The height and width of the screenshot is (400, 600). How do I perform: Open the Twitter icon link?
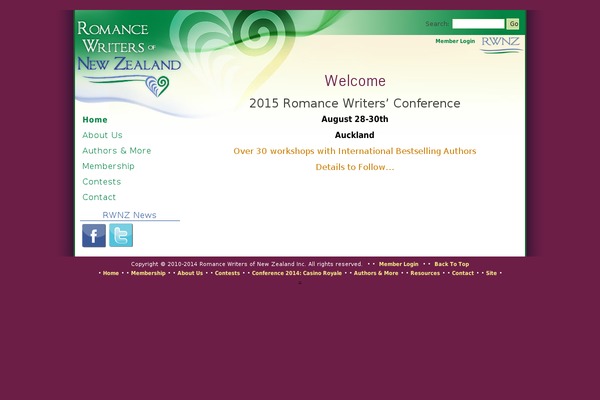121,235
